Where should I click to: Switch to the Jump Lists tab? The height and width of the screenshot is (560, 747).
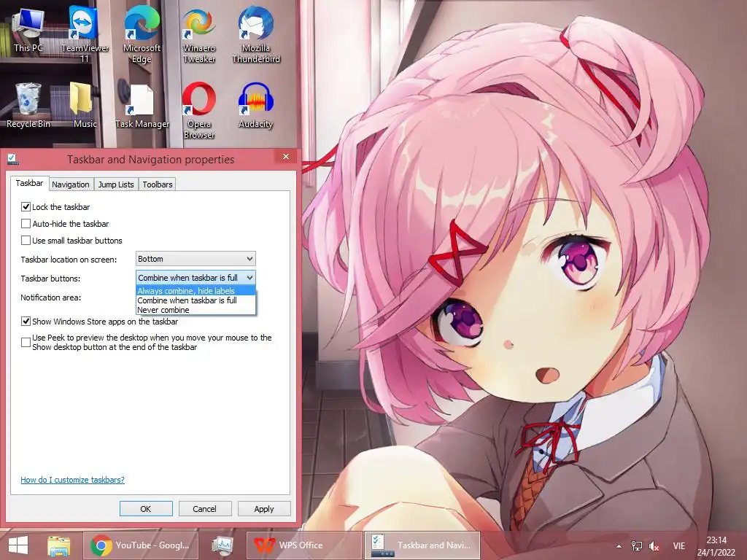pos(116,184)
